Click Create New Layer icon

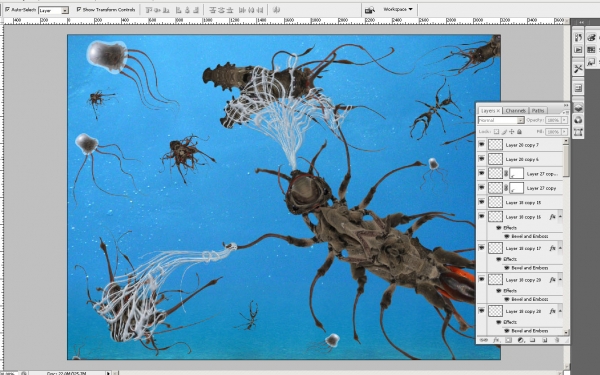pyautogui.click(x=545, y=340)
